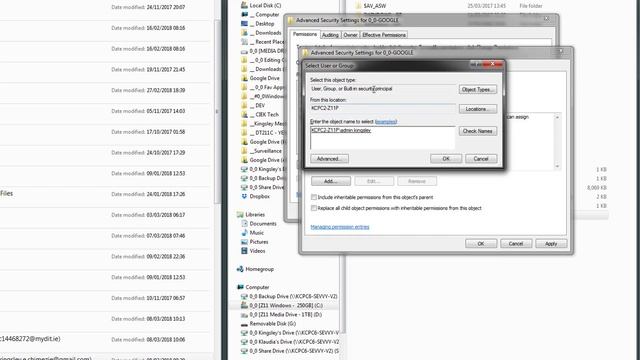Open Dropbox in the navigation pane
Screen dimensions: 640x360
coord(256,196)
